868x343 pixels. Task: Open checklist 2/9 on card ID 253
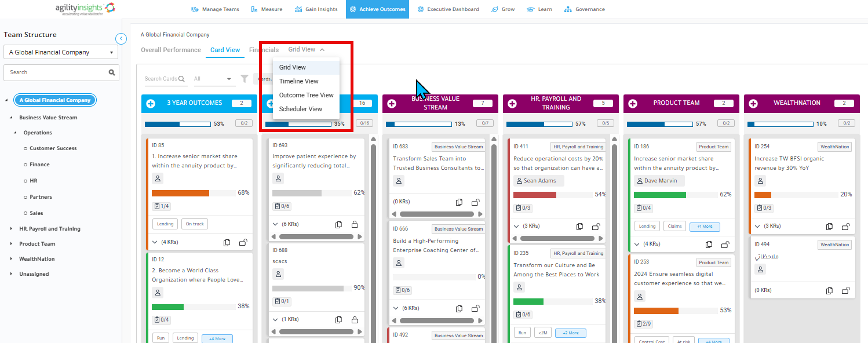pos(643,324)
